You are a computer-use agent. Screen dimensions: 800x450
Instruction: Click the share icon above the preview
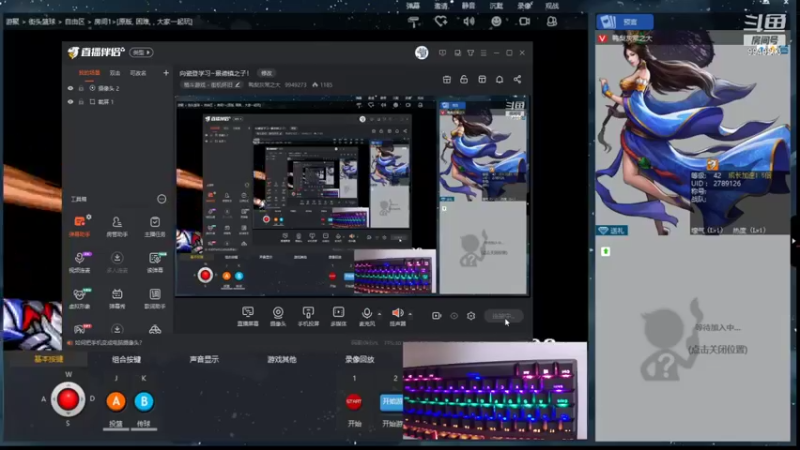[517, 79]
